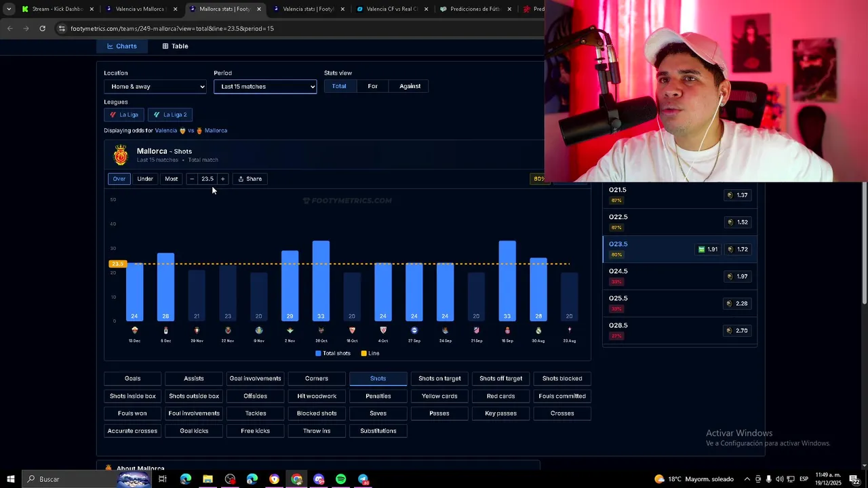This screenshot has width=868, height=488.
Task: Click the 26 Oct bar showing 33 shots
Action: click(x=321, y=281)
